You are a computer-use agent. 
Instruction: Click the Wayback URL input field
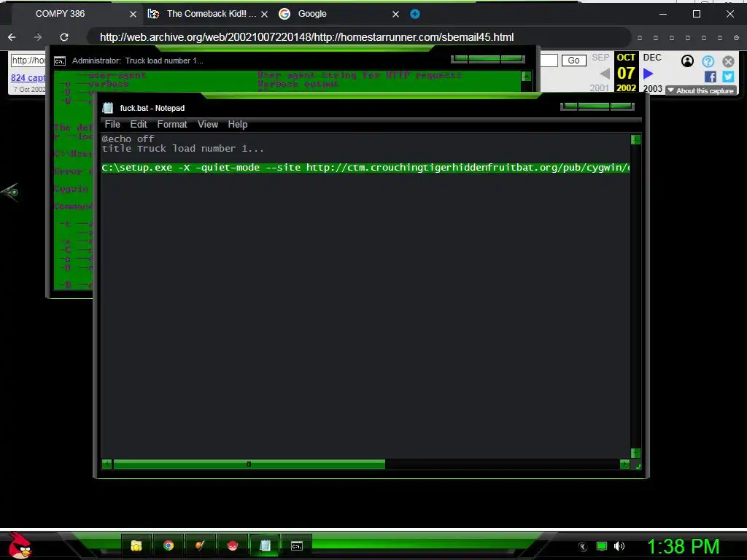[x=28, y=61]
